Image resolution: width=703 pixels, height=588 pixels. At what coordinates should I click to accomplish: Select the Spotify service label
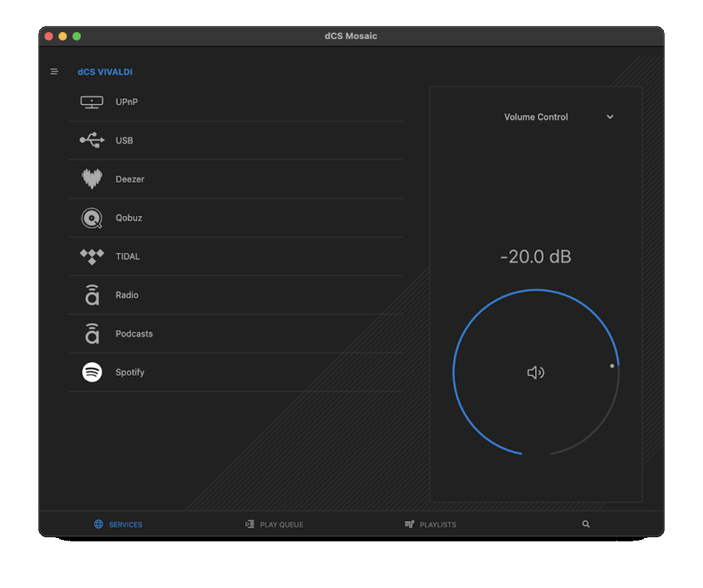pos(130,373)
